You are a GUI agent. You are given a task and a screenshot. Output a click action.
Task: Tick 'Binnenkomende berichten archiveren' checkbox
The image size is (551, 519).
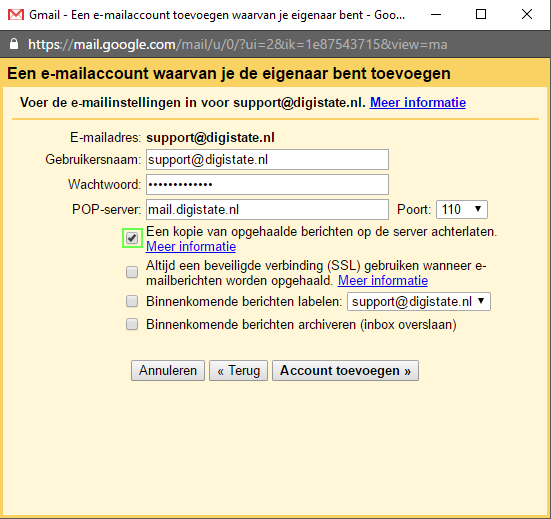[x=132, y=324]
